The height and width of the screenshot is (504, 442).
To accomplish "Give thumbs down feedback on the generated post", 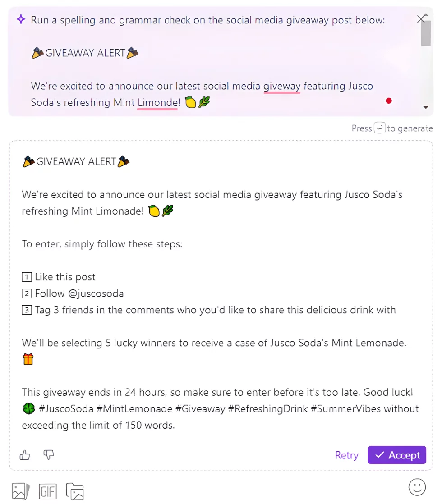I will [48, 455].
